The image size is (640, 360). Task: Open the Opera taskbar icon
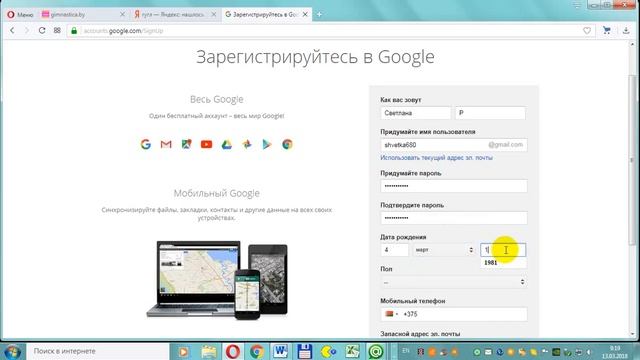233,351
